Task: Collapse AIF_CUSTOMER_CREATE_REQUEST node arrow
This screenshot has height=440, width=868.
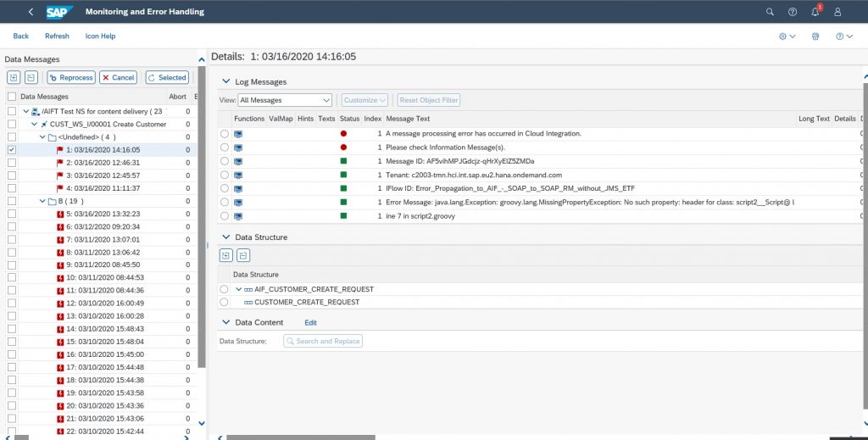Action: point(238,289)
